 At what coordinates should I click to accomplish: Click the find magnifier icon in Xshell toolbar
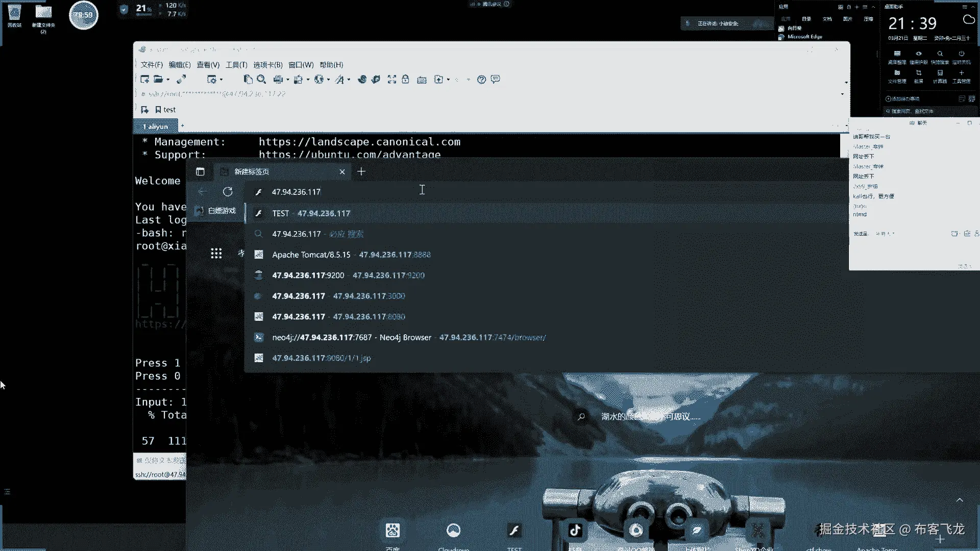click(x=261, y=79)
